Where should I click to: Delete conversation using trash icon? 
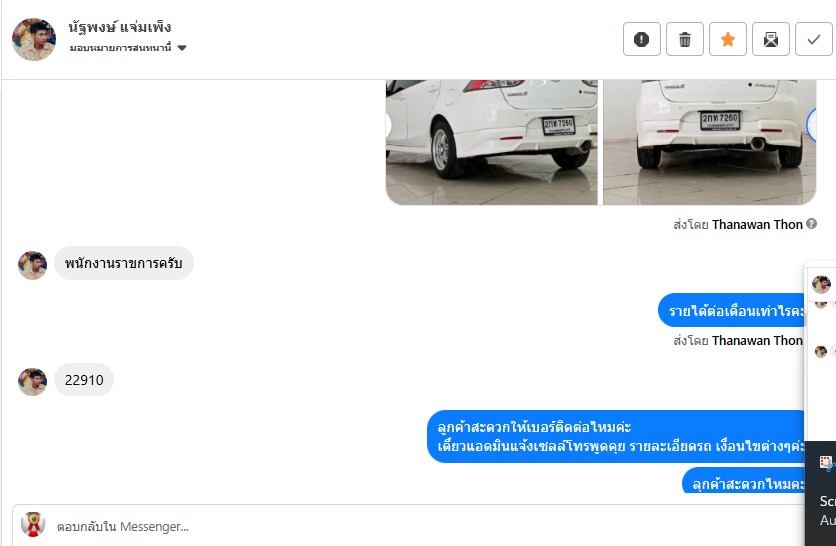(x=685, y=39)
